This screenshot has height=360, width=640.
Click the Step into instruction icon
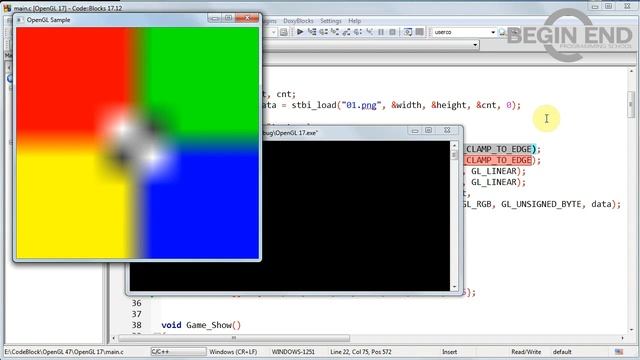[369, 32]
